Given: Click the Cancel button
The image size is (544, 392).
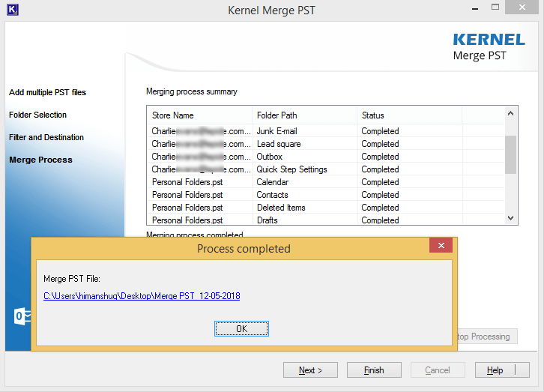Looking at the screenshot, I should point(438,370).
